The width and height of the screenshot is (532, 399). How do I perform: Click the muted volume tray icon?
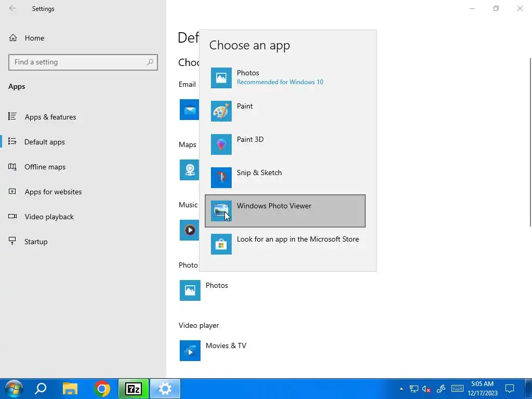(x=427, y=389)
